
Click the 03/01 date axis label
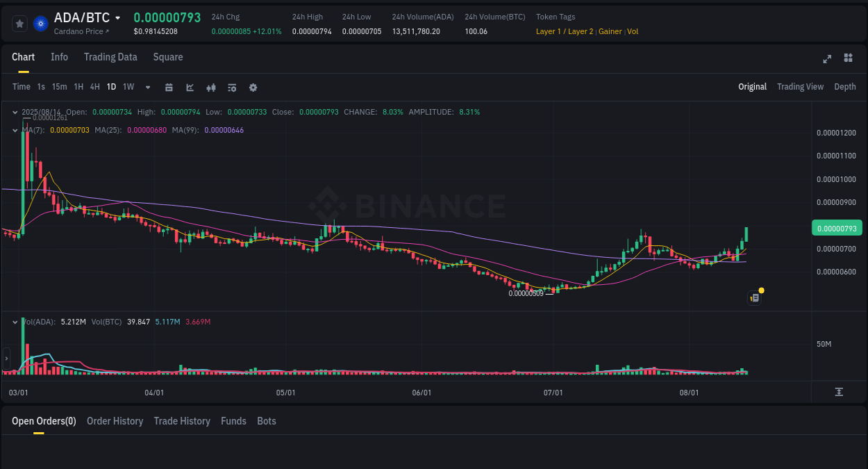pos(17,393)
